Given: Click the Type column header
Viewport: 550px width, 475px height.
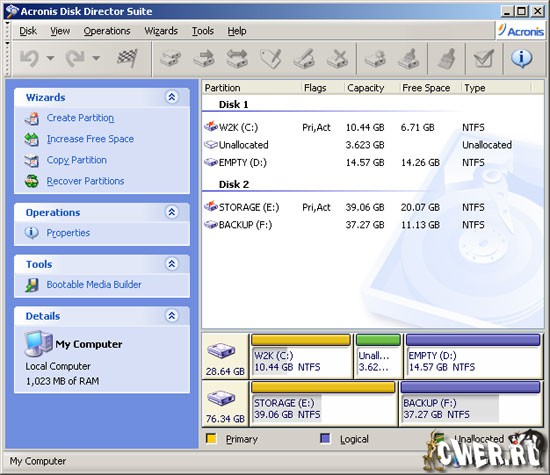Looking at the screenshot, I should (x=496, y=87).
